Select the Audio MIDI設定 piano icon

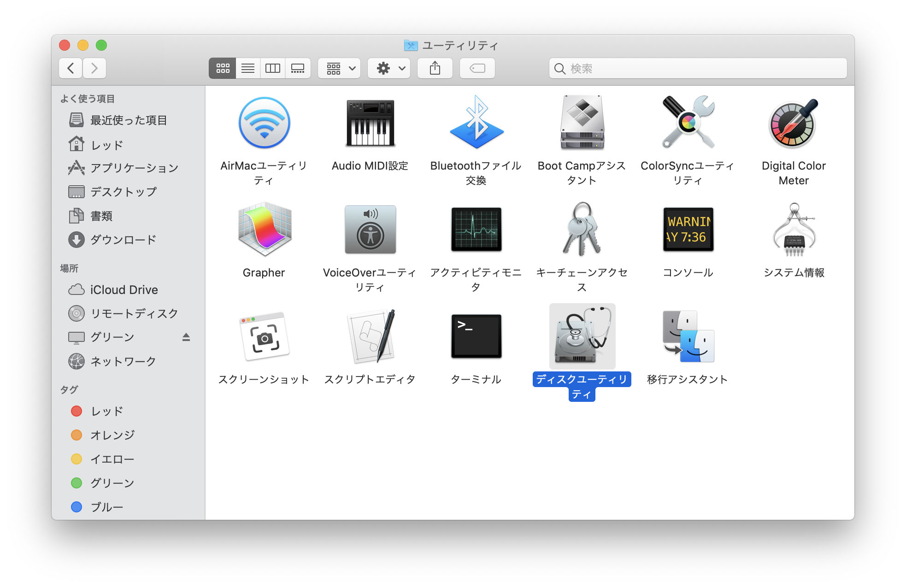pos(370,123)
